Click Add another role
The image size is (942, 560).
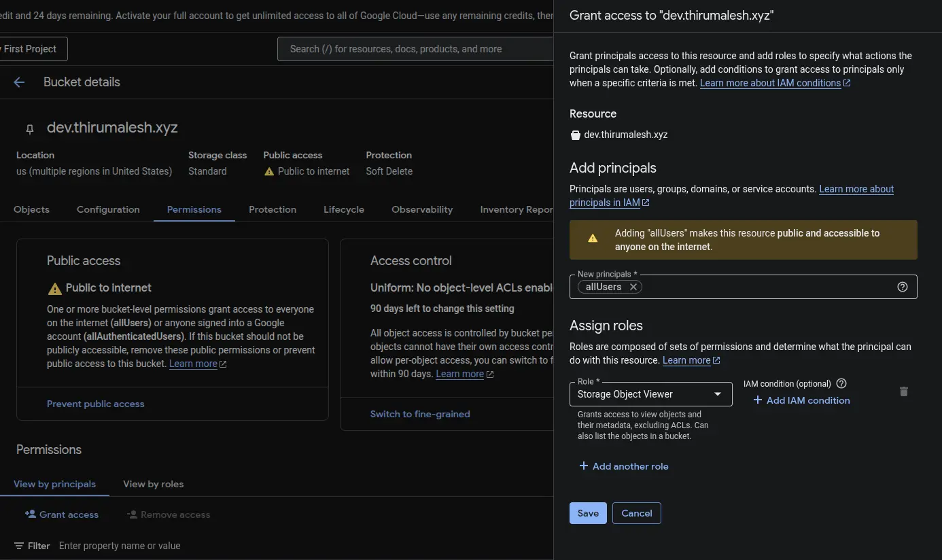tap(623, 466)
